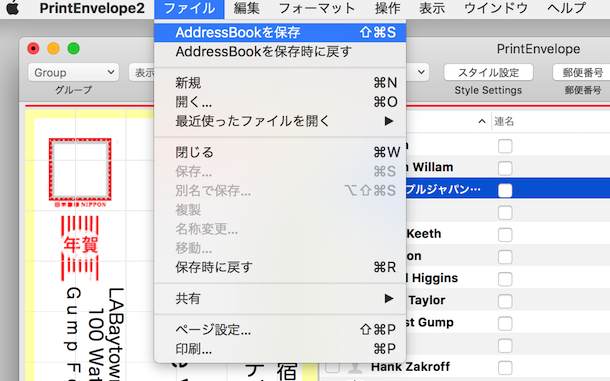Image resolution: width=610 pixels, height=381 pixels.
Task: Open the フォーマット menu
Action: point(317,8)
